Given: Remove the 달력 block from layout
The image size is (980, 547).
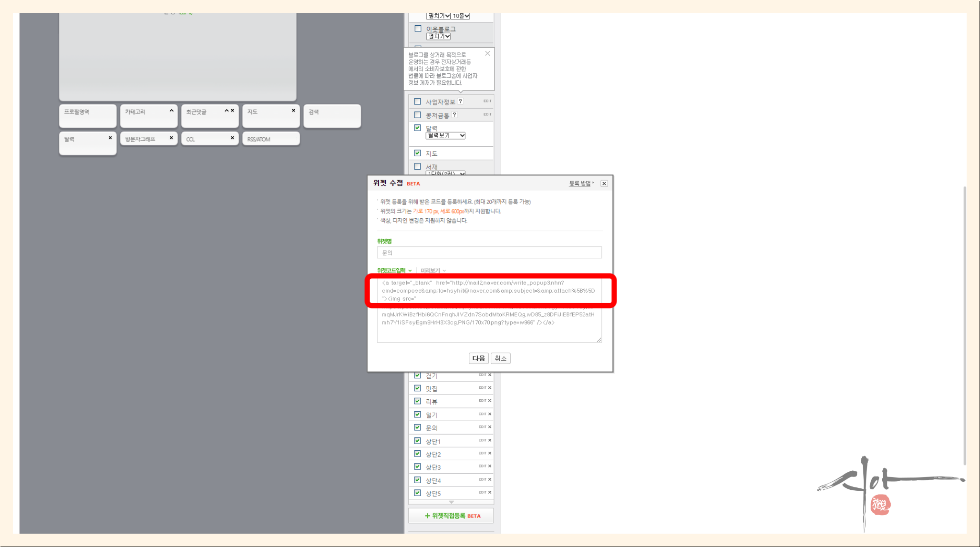Looking at the screenshot, I should [110, 138].
